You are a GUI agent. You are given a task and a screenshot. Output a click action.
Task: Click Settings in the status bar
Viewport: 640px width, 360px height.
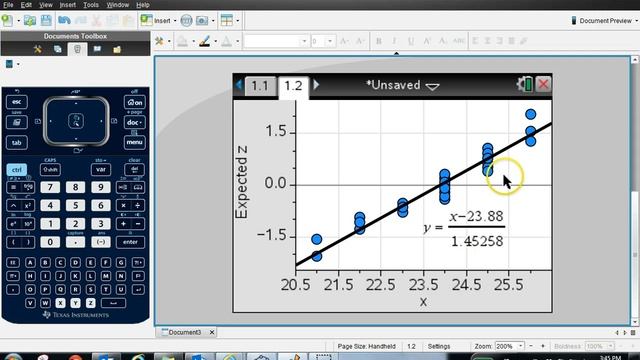pyautogui.click(x=439, y=346)
